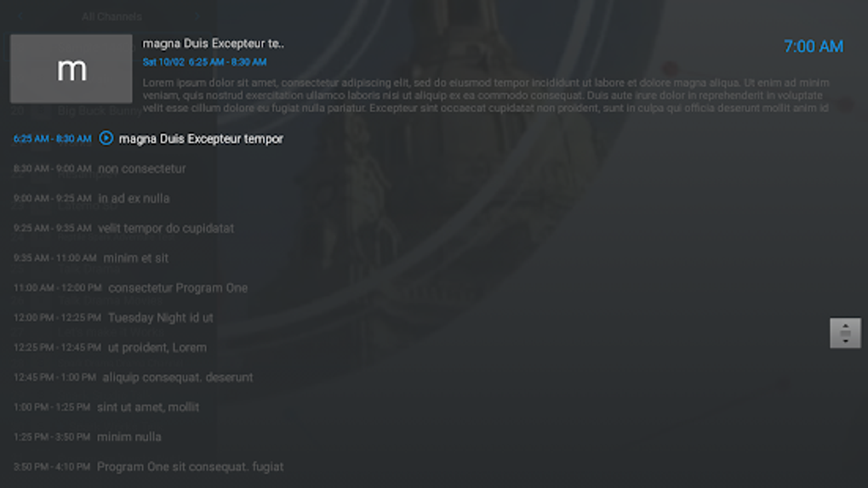The height and width of the screenshot is (488, 868).
Task: Open sint ut amet, mollit listing
Action: 106,407
